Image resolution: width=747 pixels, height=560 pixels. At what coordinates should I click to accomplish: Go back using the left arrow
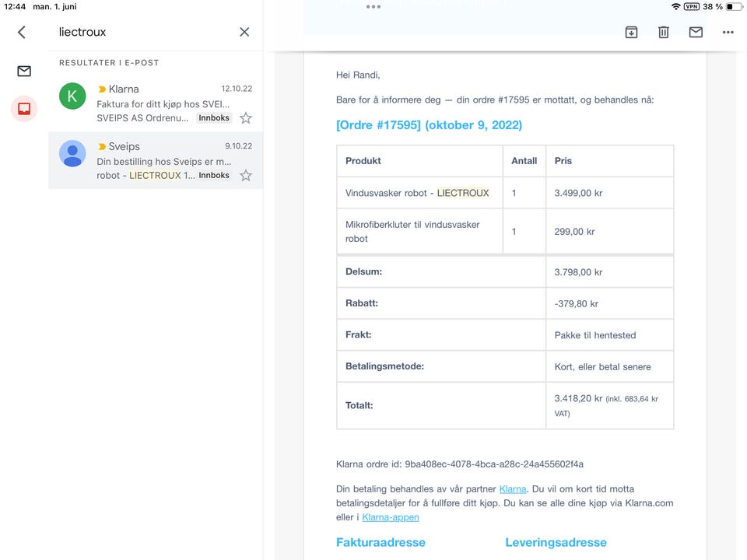pyautogui.click(x=22, y=32)
